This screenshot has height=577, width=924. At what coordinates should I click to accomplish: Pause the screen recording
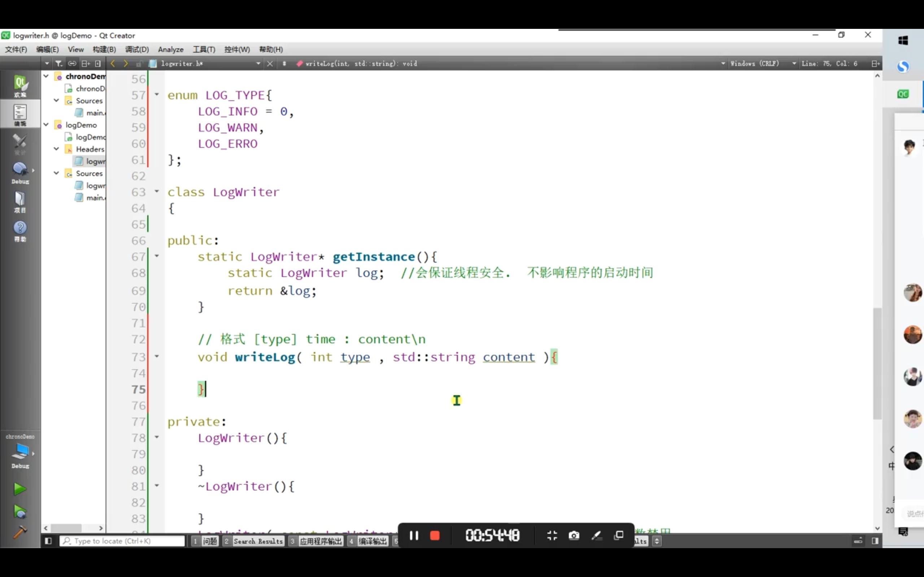[414, 536]
